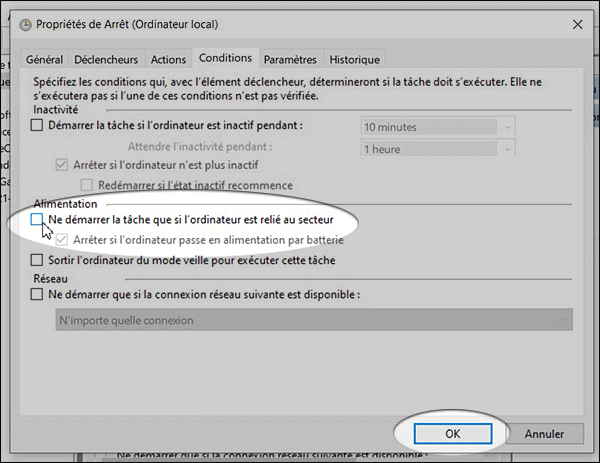Open the Historique tab
600x463 pixels.
(354, 59)
